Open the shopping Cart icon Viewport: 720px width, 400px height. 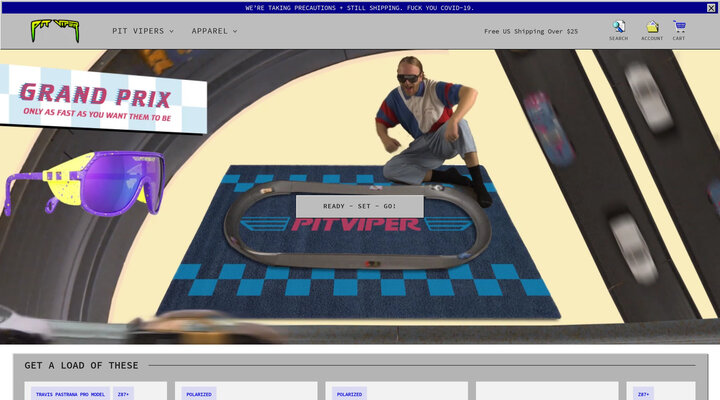pyautogui.click(x=679, y=30)
